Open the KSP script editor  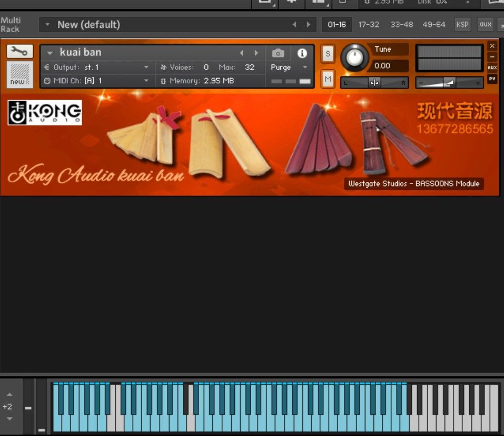click(462, 24)
